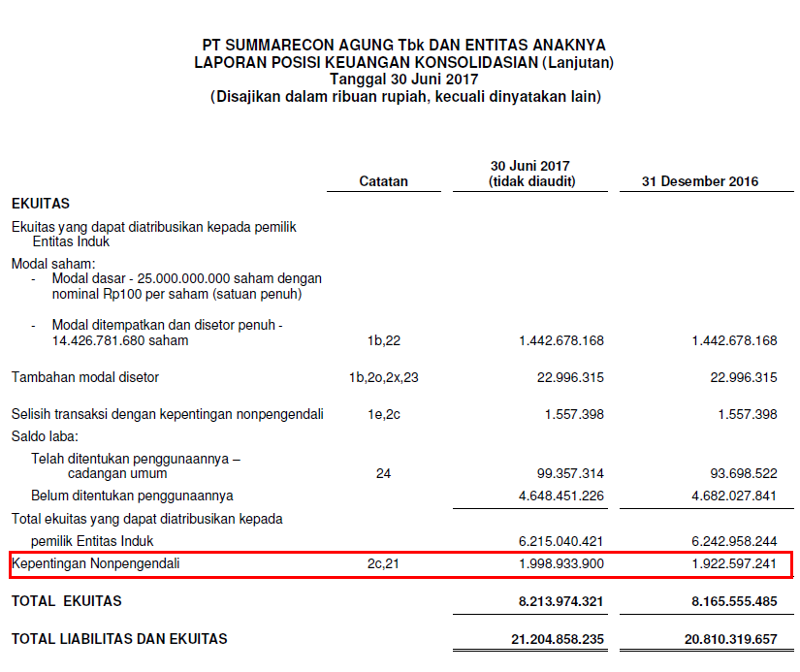The height and width of the screenshot is (672, 800).
Task: Select the 'Catatan' column header
Action: point(383,181)
